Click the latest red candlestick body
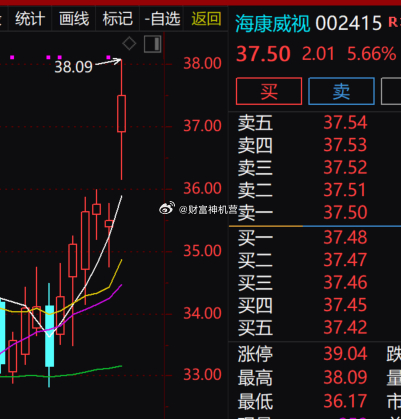This screenshot has height=419, width=401. tap(121, 114)
